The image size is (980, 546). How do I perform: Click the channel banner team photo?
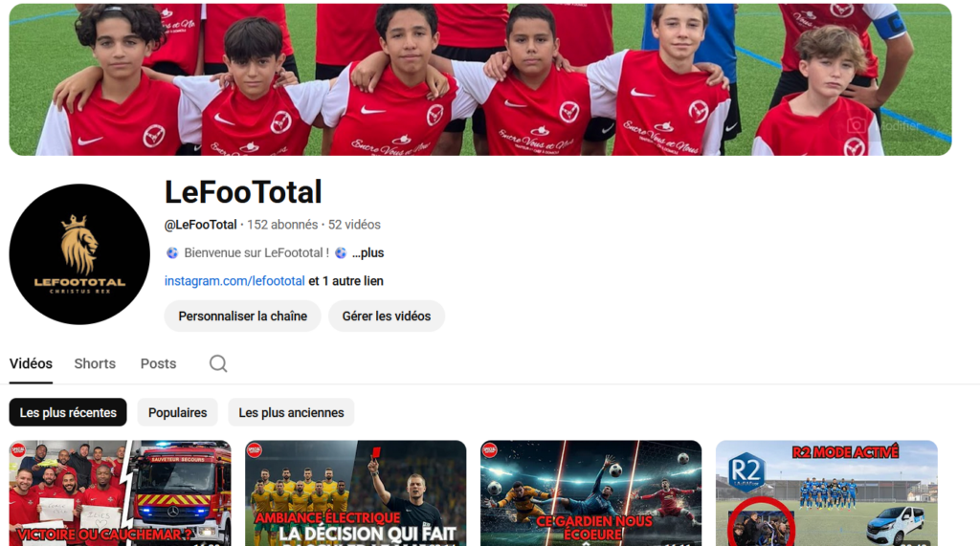click(x=479, y=78)
